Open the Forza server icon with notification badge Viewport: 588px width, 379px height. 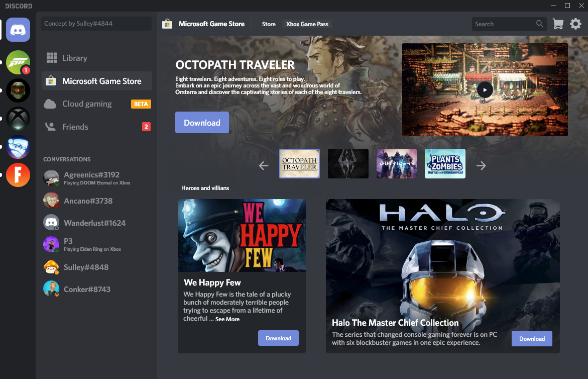18,62
